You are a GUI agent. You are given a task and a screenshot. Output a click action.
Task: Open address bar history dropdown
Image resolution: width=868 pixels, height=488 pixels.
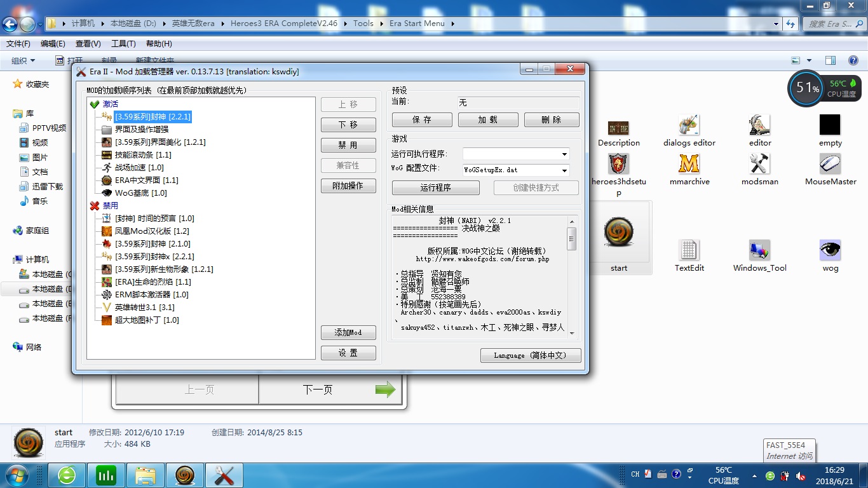776,24
